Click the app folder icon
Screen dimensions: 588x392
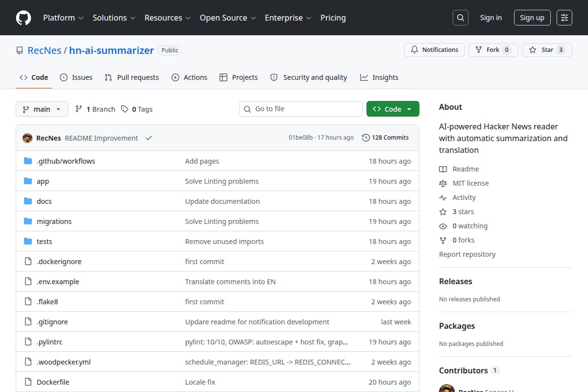coord(28,181)
